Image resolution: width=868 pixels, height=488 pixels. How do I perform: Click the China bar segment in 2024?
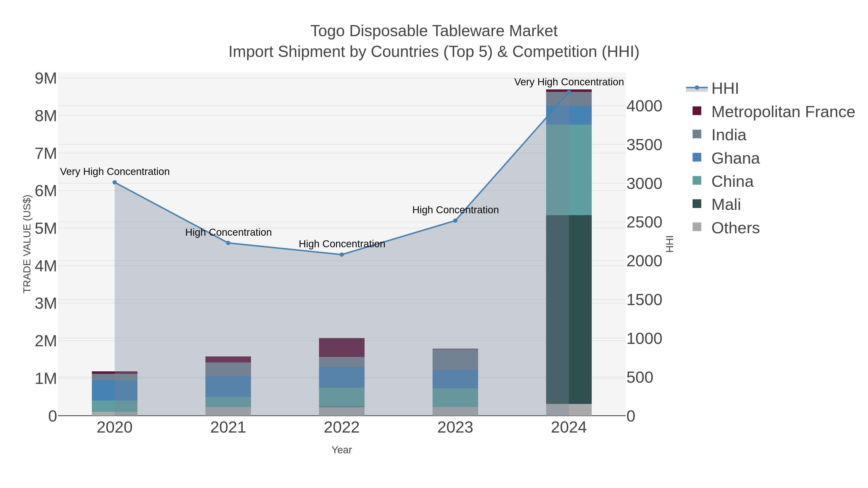[x=569, y=170]
